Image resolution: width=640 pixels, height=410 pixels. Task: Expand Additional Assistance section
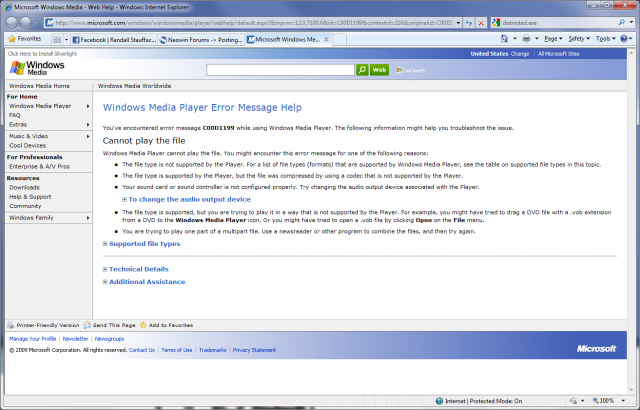coord(105,282)
